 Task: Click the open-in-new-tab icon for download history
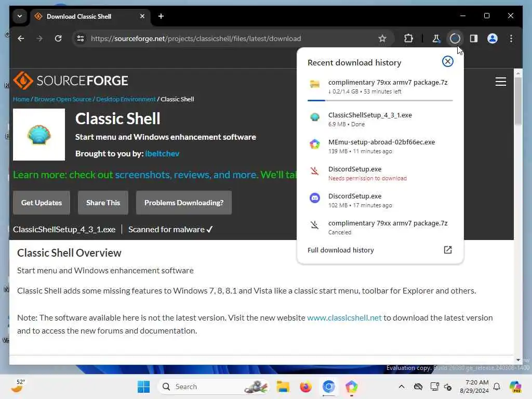447,250
